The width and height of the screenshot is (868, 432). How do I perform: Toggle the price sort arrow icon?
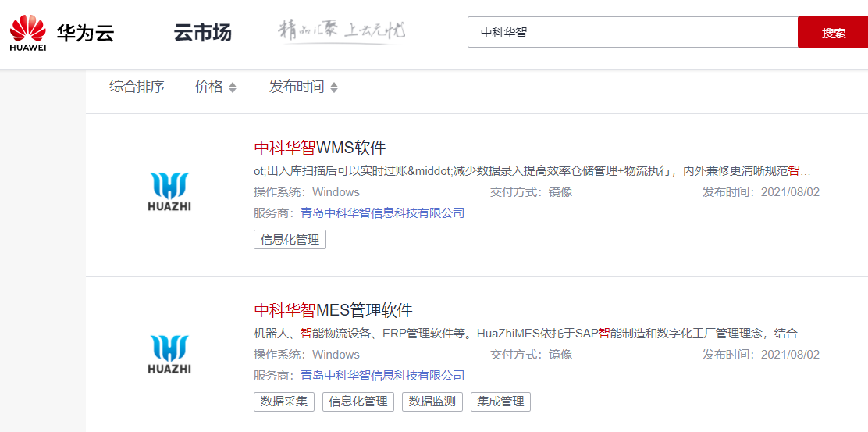click(x=232, y=87)
